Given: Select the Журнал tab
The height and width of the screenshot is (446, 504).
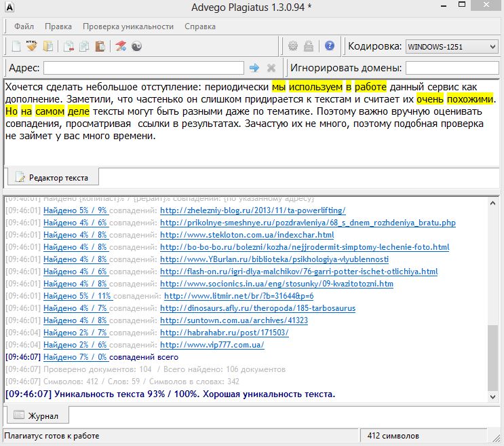Looking at the screenshot, I should [37, 415].
